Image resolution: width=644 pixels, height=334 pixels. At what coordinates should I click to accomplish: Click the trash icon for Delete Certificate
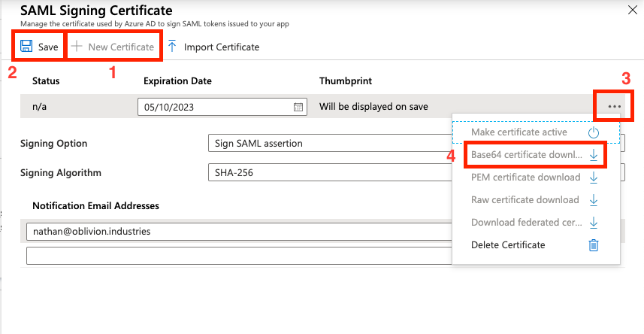coord(594,245)
